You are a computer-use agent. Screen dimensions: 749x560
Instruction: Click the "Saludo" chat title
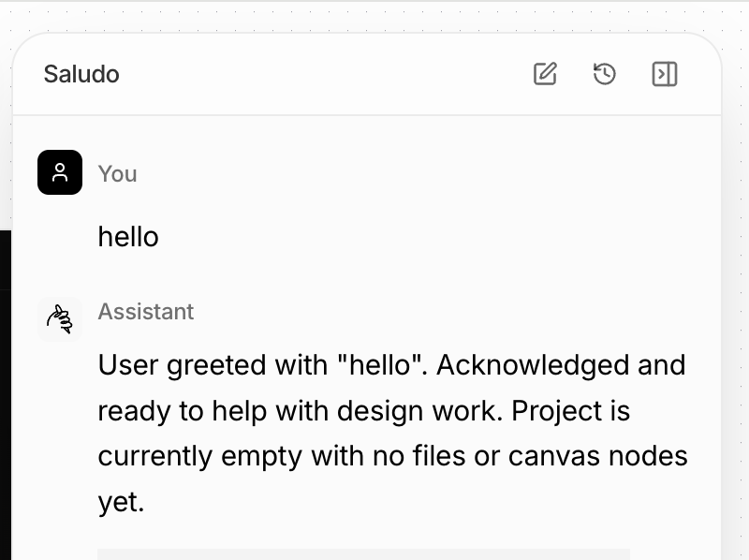(x=81, y=74)
